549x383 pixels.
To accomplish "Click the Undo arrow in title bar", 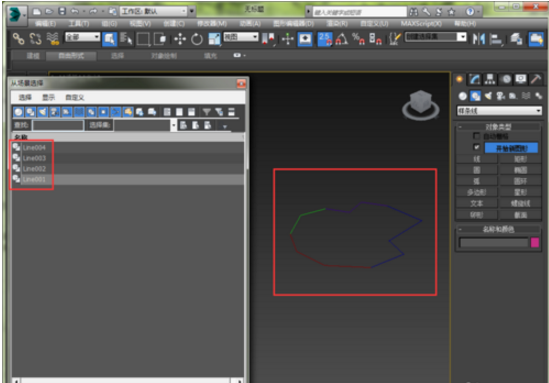I will [x=75, y=11].
